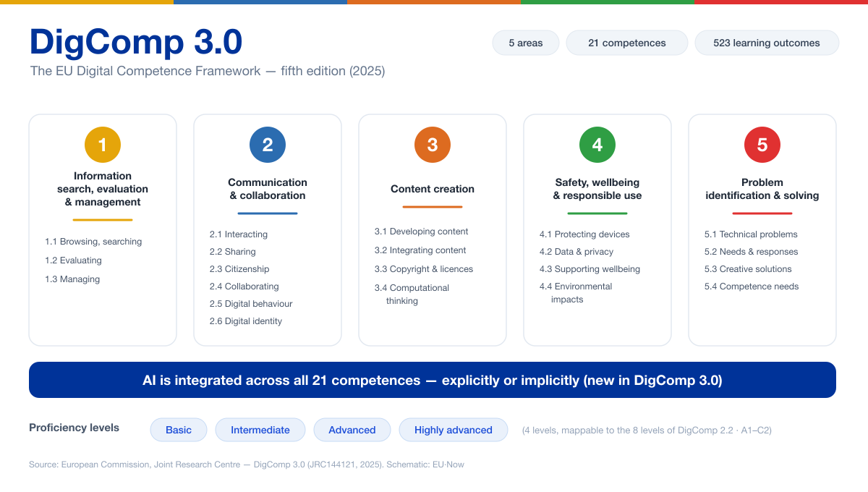The image size is (868, 492).
Task: Select '2.2 Sharing' item
Action: (233, 252)
